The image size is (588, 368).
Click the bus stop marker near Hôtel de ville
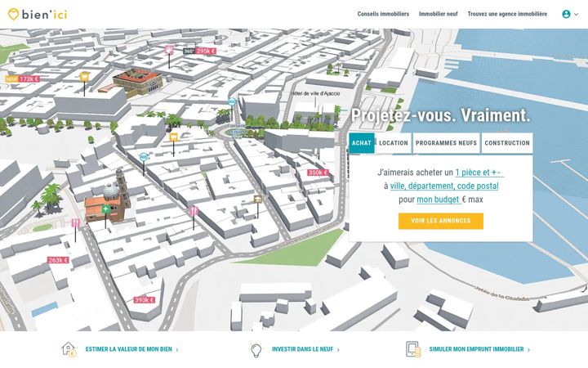[x=232, y=101]
